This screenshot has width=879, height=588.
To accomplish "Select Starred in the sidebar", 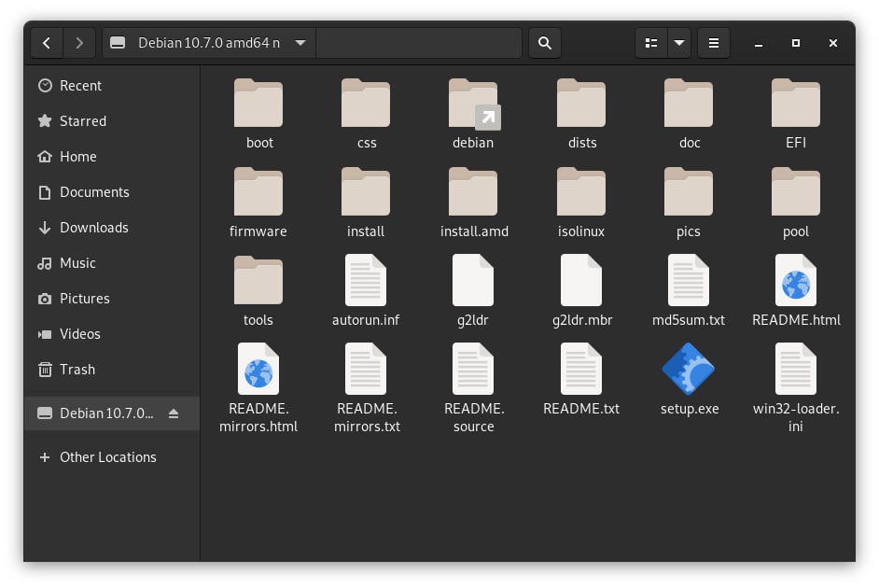I will (112, 121).
